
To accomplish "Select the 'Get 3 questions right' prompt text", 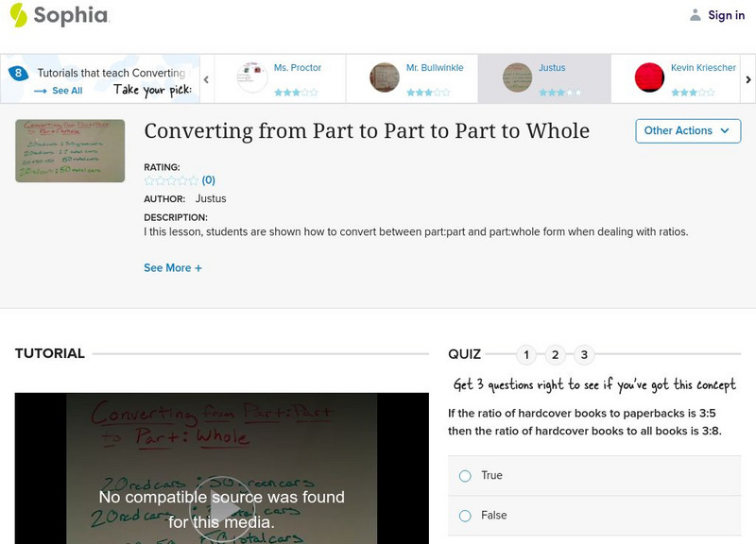I will [x=594, y=384].
